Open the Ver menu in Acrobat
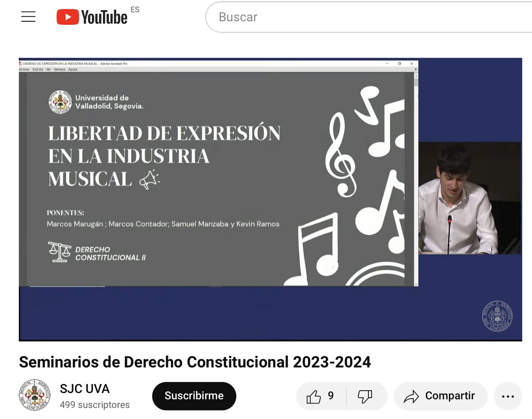The width and height of the screenshot is (532, 419). (48, 70)
